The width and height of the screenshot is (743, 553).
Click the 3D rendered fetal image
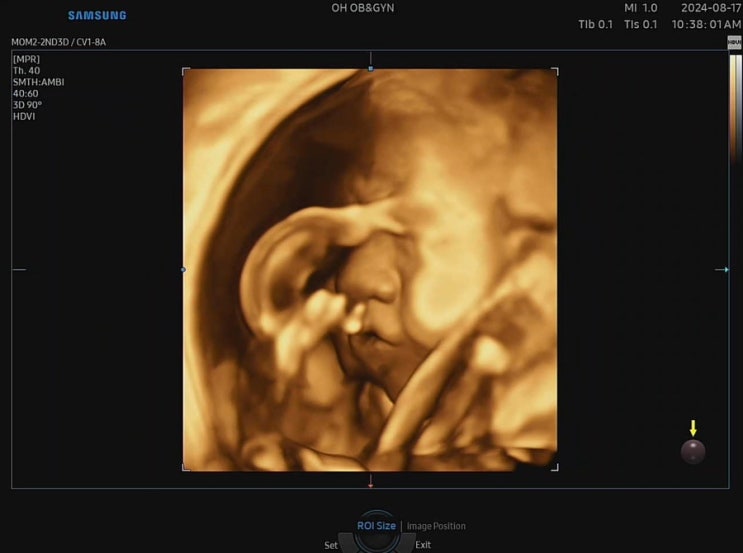tap(370, 270)
